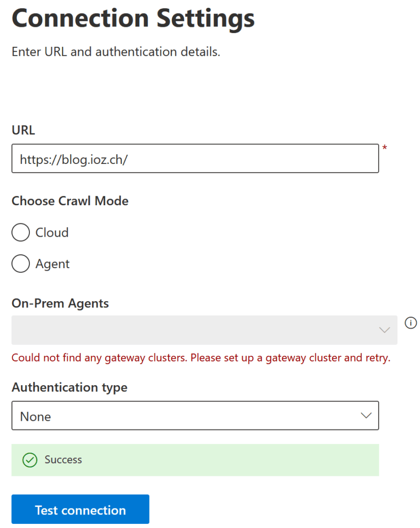Click the gateway clusters error message
420x528 pixels.
[x=201, y=358]
